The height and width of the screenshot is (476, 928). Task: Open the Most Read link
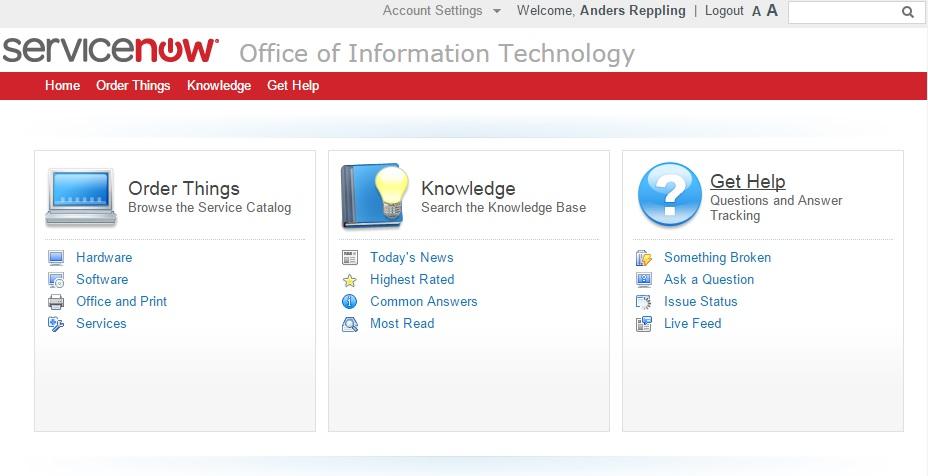click(x=402, y=323)
